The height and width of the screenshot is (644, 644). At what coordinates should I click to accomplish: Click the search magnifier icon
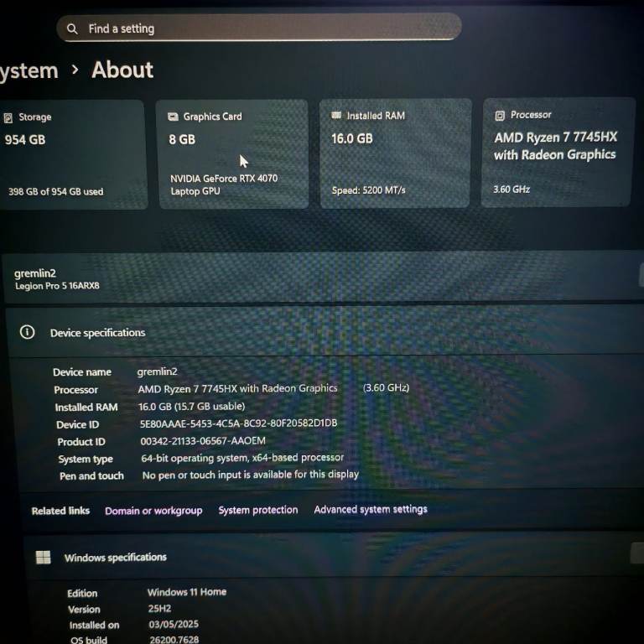click(72, 29)
